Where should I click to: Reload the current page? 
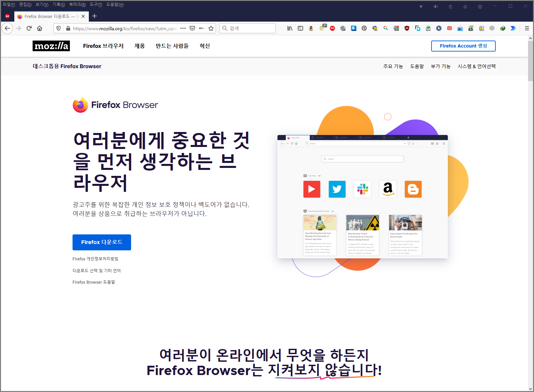29,28
